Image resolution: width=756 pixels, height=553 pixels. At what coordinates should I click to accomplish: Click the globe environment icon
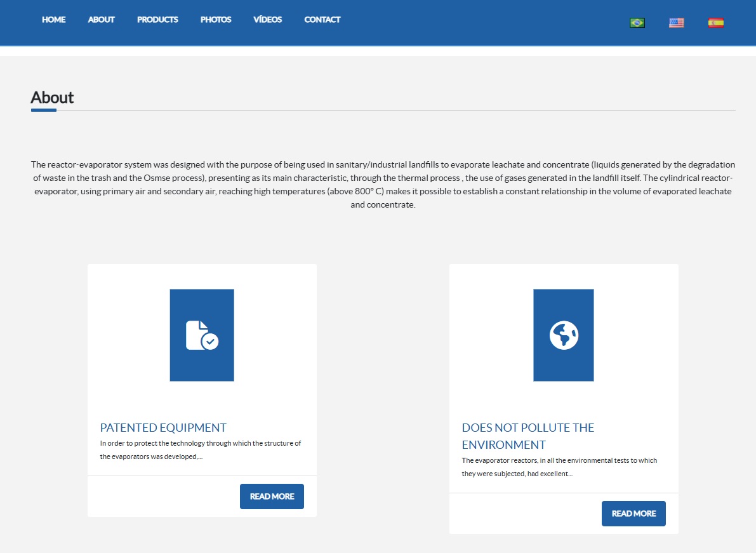pos(564,335)
